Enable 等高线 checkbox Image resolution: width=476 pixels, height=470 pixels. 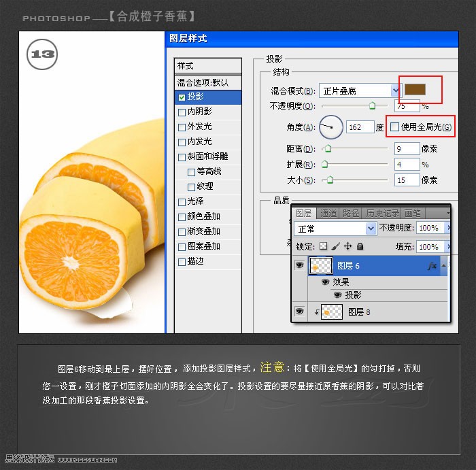coord(191,172)
